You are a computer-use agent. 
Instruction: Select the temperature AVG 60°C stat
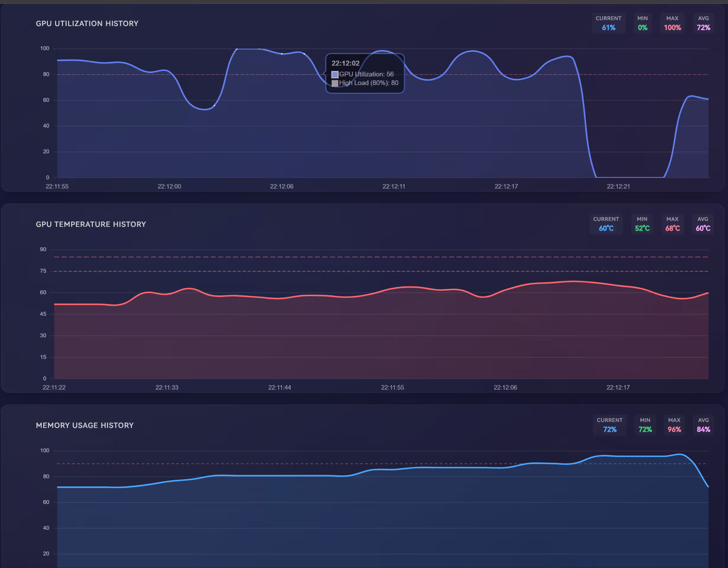click(x=703, y=224)
